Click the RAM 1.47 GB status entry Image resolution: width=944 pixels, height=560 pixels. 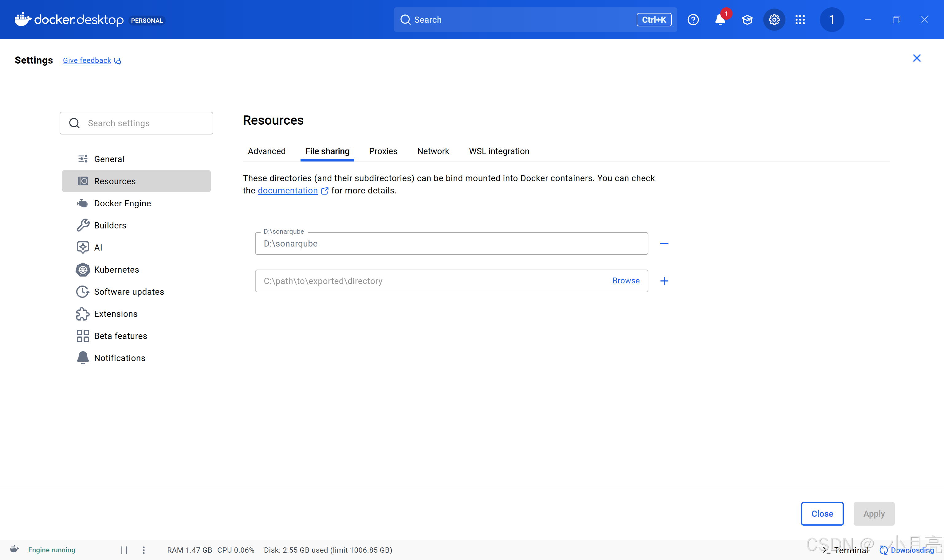click(190, 550)
